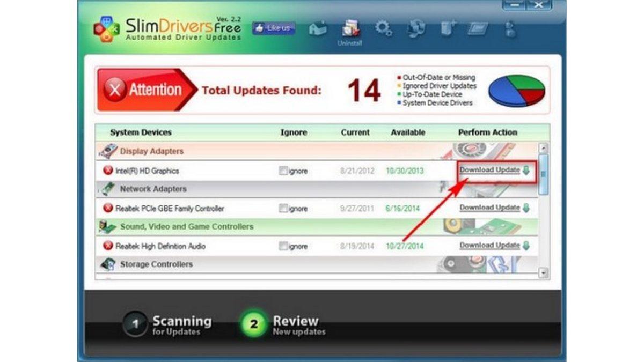Enable ignore for Realtek PCIe GBE Family Controller
The image size is (644, 362).
[283, 208]
